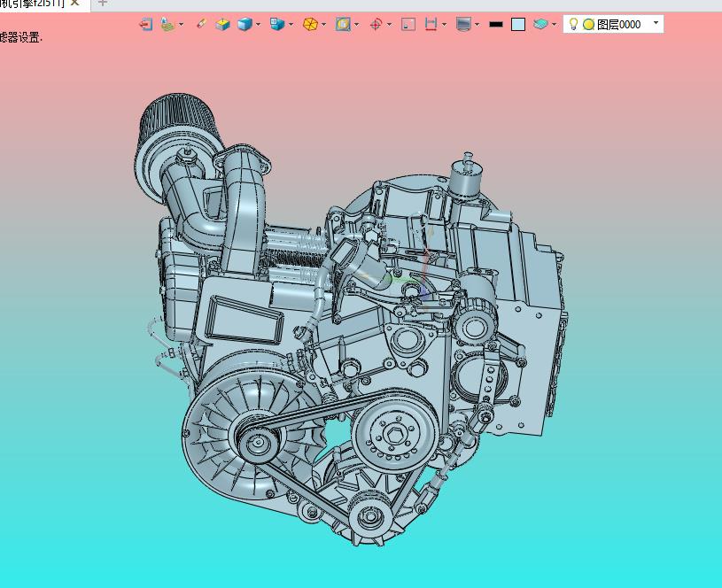This screenshot has width=722, height=588.
Task: Click the black line color swatch
Action: tap(496, 25)
